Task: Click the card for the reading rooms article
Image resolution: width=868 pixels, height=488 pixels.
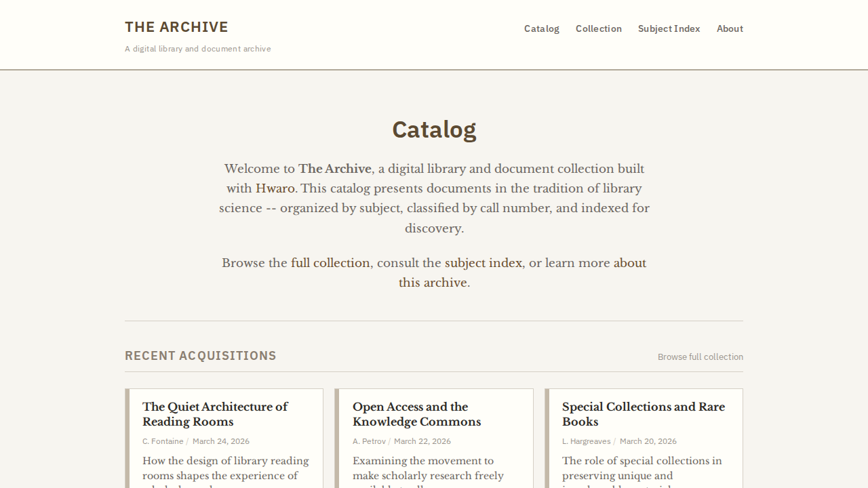Action: 224,437
